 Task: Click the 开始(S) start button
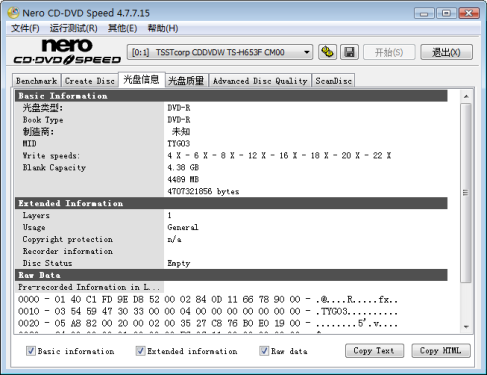point(389,52)
